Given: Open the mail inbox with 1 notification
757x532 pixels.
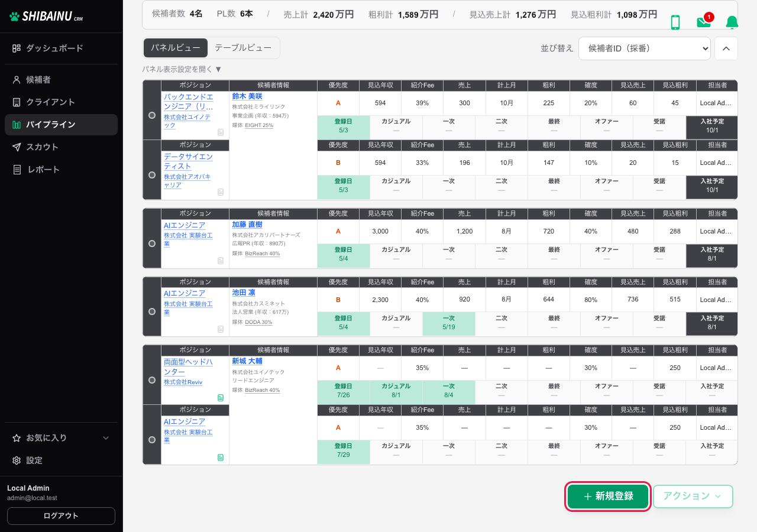Looking at the screenshot, I should 704,22.
